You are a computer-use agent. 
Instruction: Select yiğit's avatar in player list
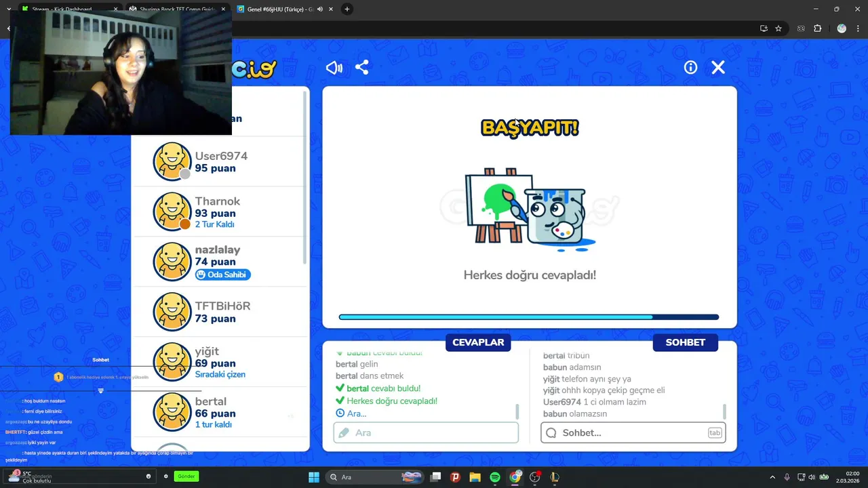[172, 362]
